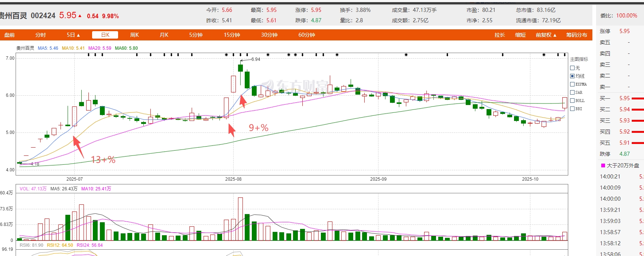Screen dimensions: 644x256
Task: Enable the BOLL indicator checkbox
Action: coord(572,101)
